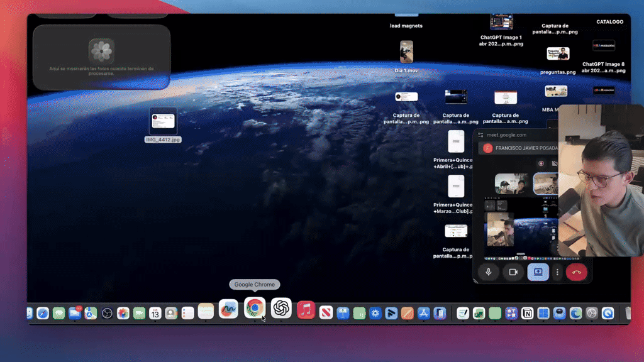The image size is (644, 362).
Task: Open Maps in the dock
Action: [x=91, y=313]
